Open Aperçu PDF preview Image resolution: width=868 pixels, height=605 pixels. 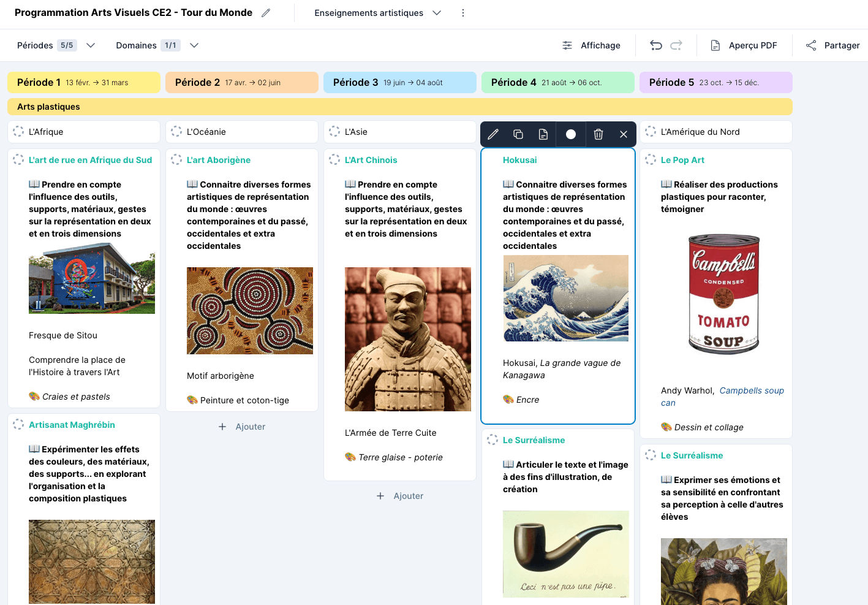744,45
